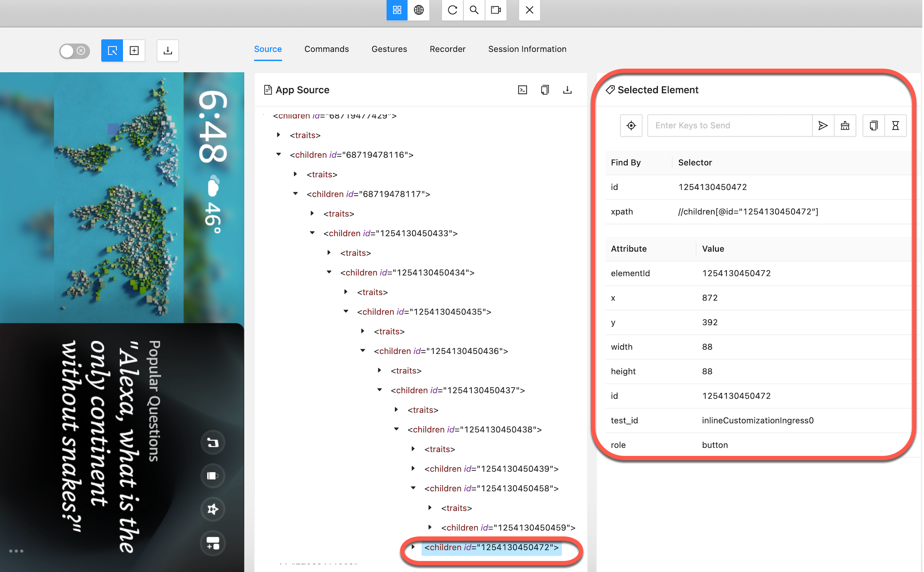This screenshot has width=924, height=572.
Task: Start screen recording with the video camera icon
Action: [x=496, y=10]
